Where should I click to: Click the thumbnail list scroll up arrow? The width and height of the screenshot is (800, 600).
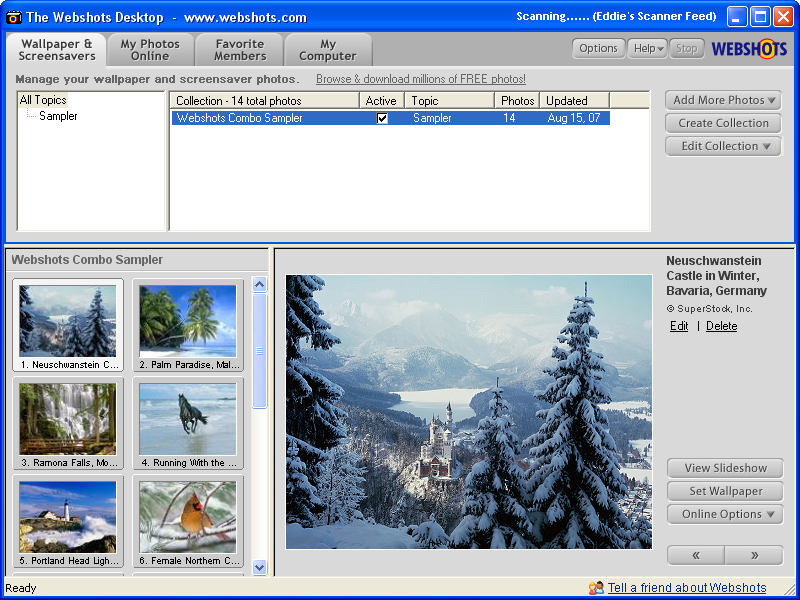260,285
